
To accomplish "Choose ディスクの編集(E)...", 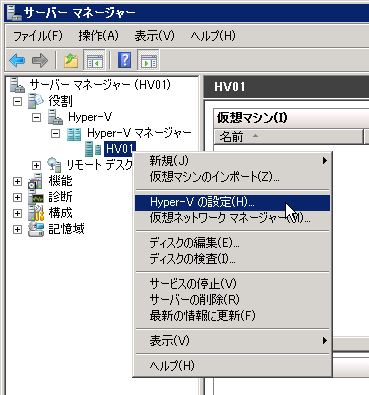I will tap(232, 243).
